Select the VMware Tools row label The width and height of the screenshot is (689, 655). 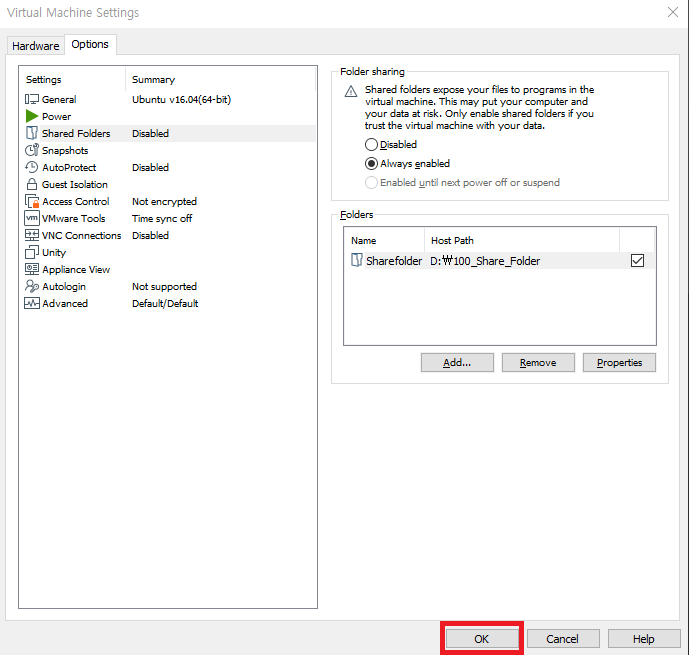coord(73,218)
